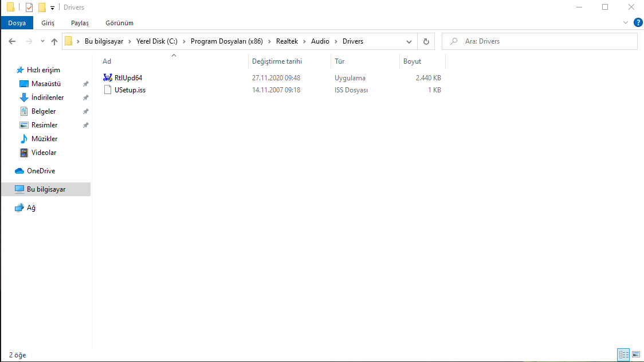This screenshot has height=362, width=644.
Task: Open the Dosya ribbon tab
Action: point(17,23)
